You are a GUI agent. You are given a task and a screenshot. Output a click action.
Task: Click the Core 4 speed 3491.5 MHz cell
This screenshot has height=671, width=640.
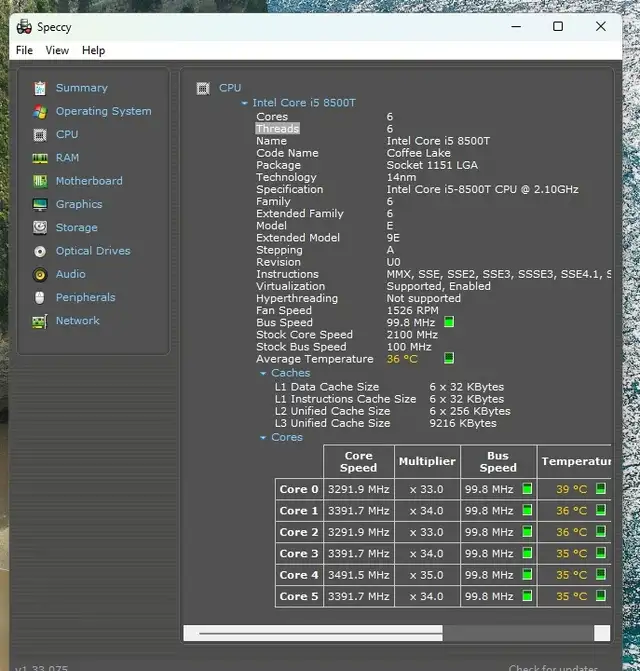tap(359, 575)
